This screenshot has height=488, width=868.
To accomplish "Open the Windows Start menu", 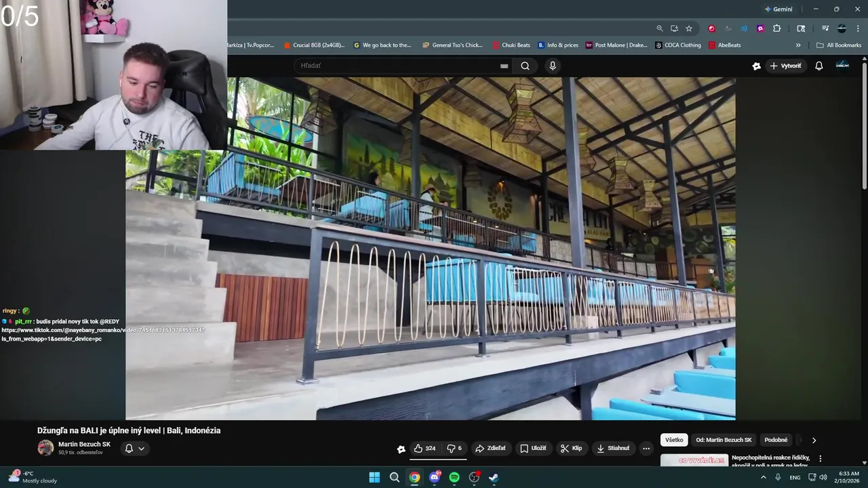I will (374, 477).
